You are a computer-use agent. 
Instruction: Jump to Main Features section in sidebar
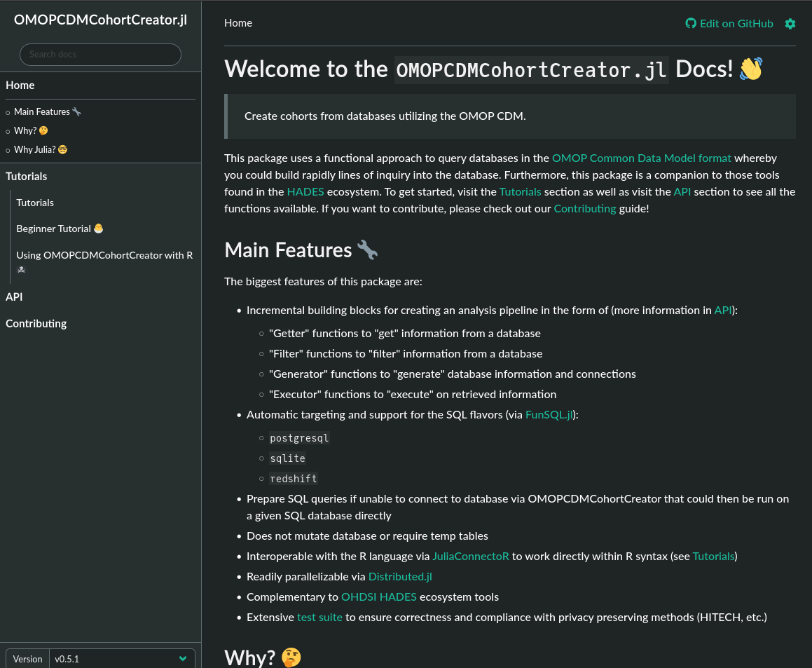(x=42, y=112)
